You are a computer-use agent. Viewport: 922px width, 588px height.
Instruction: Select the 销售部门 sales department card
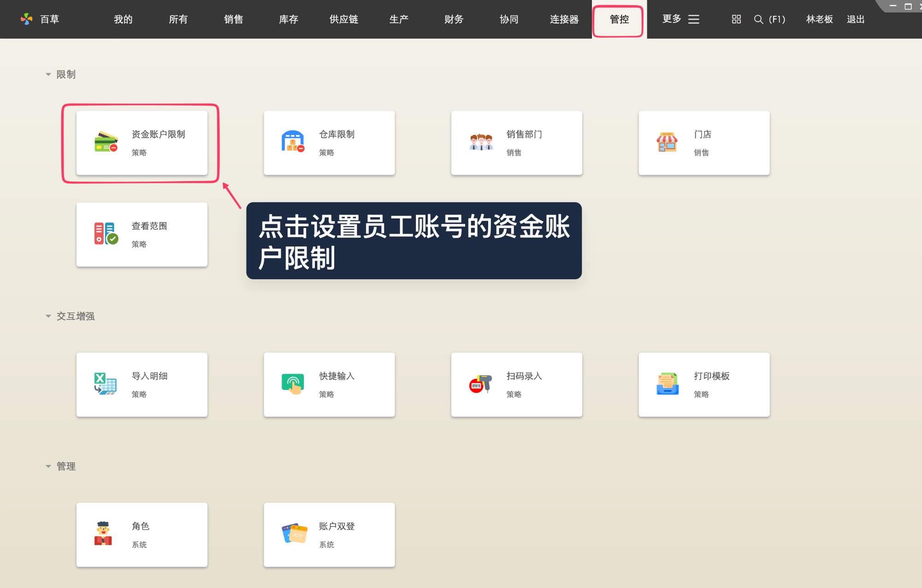516,143
